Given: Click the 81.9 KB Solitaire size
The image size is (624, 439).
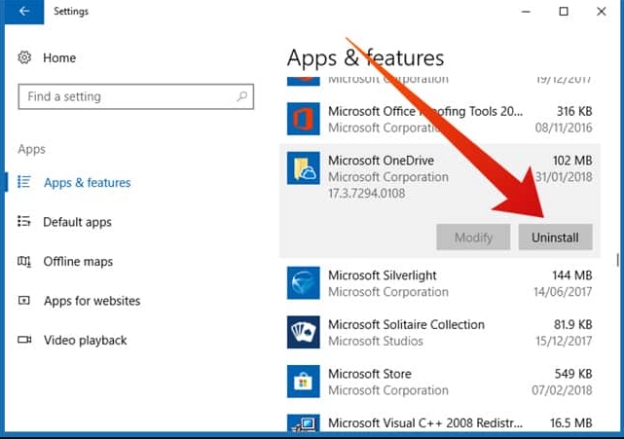Looking at the screenshot, I should (573, 324).
